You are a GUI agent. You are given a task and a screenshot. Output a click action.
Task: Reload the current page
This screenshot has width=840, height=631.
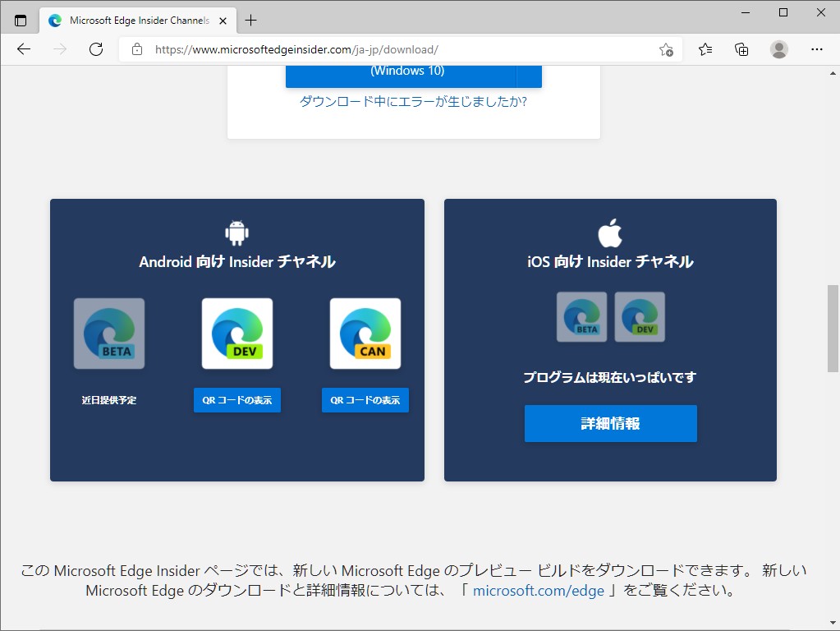(x=96, y=49)
